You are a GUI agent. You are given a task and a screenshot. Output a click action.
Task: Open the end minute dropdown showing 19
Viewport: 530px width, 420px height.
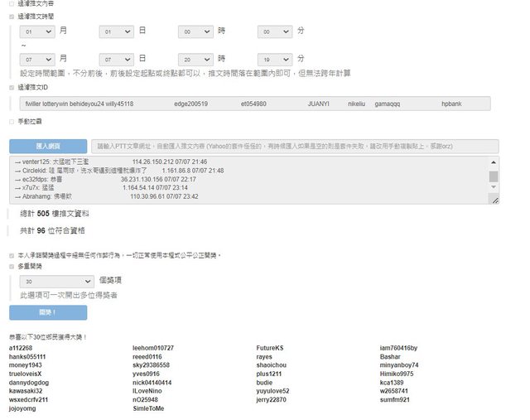tap(274, 60)
